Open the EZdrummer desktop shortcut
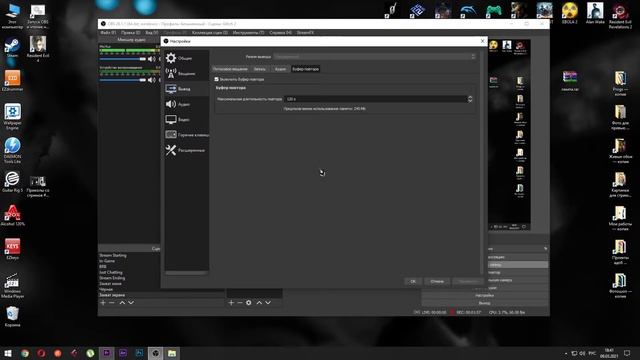The width and height of the screenshot is (640, 360). 12,80
